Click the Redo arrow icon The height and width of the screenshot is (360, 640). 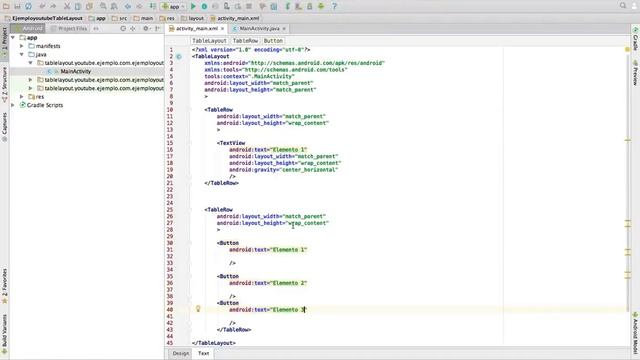coord(53,6)
